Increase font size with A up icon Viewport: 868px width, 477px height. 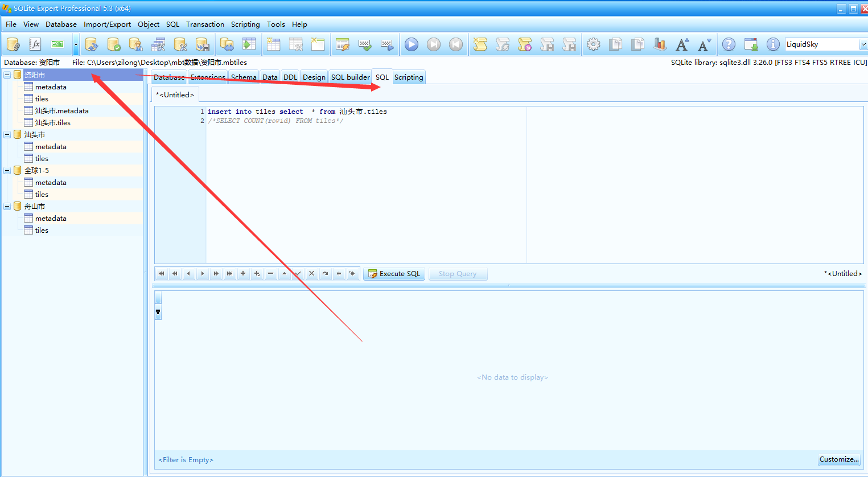point(682,44)
